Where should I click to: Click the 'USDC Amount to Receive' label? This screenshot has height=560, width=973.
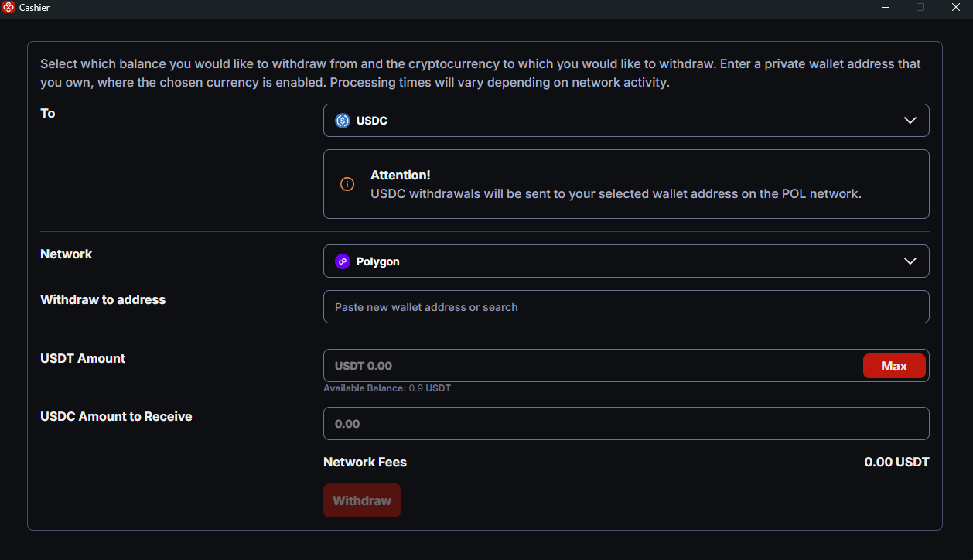[116, 417]
